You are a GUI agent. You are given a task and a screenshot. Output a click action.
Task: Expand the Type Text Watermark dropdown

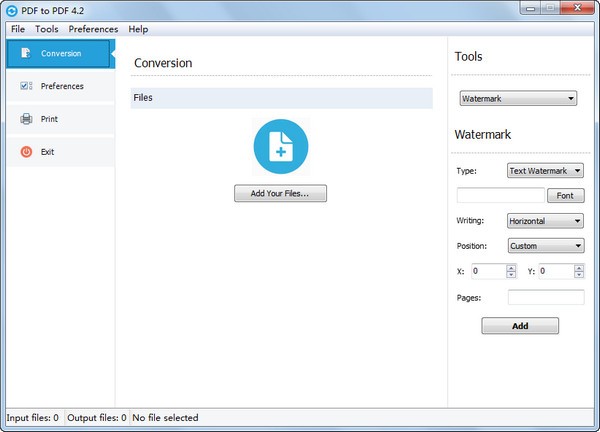pos(545,171)
